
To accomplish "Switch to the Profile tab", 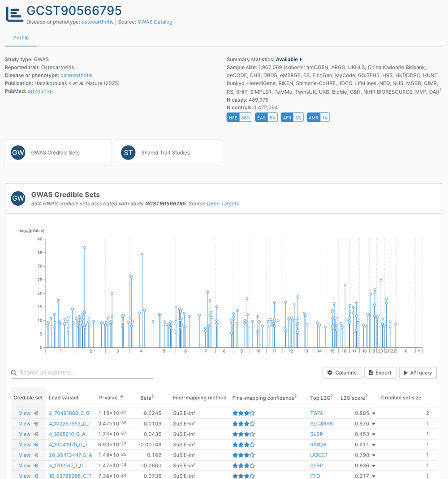I will click(x=21, y=38).
